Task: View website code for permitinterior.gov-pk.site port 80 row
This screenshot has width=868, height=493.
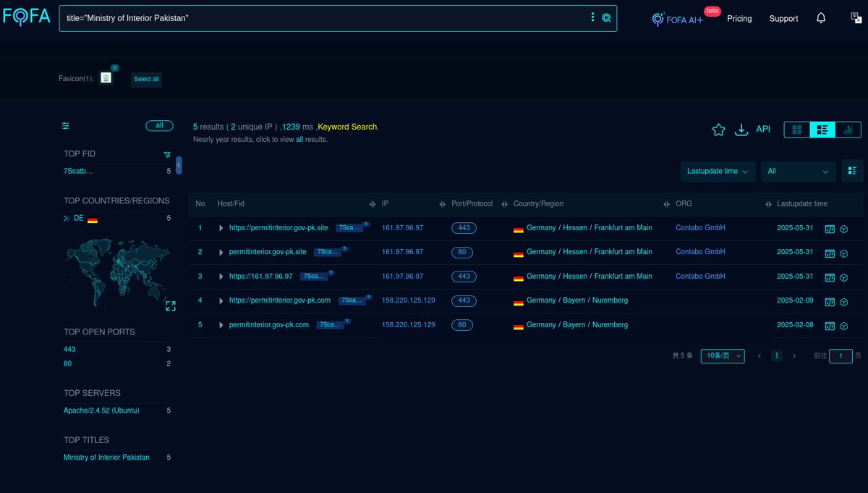Action: coord(830,253)
